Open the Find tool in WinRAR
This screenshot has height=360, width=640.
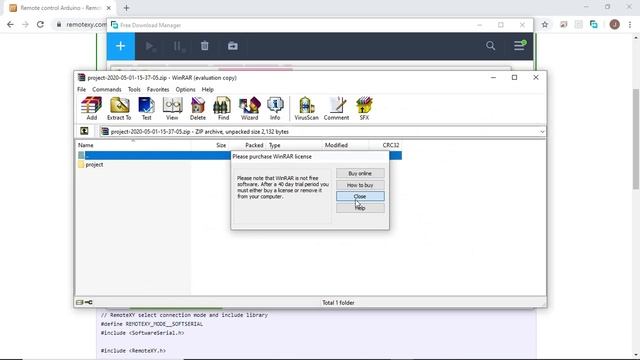(x=223, y=108)
